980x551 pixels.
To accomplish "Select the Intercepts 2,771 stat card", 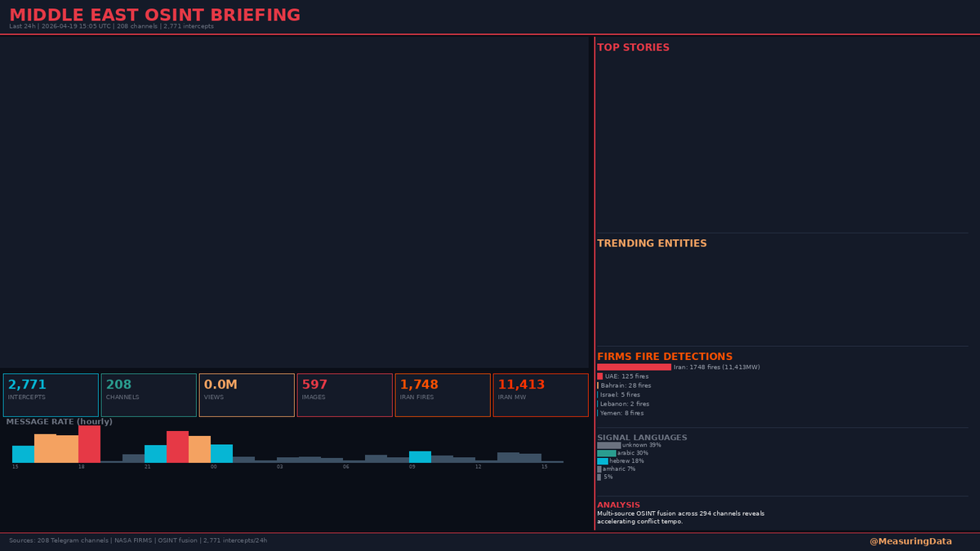I will (51, 395).
